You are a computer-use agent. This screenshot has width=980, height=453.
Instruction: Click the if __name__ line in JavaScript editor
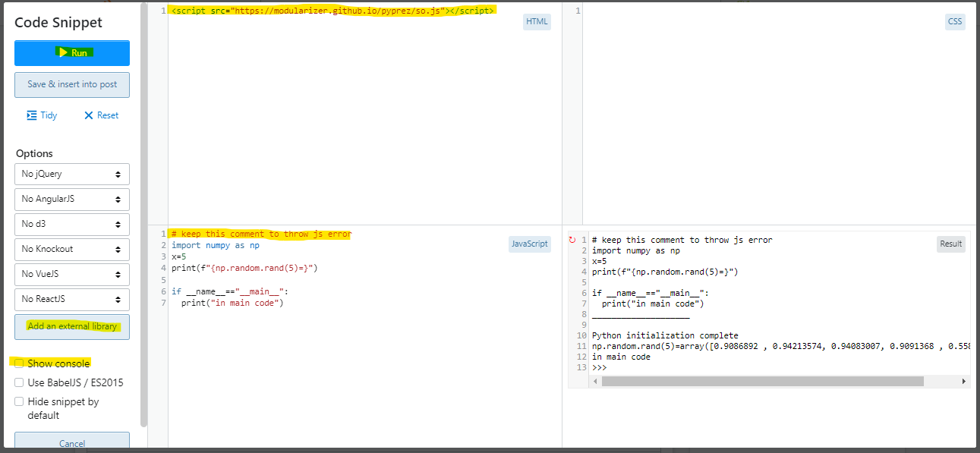coord(230,291)
